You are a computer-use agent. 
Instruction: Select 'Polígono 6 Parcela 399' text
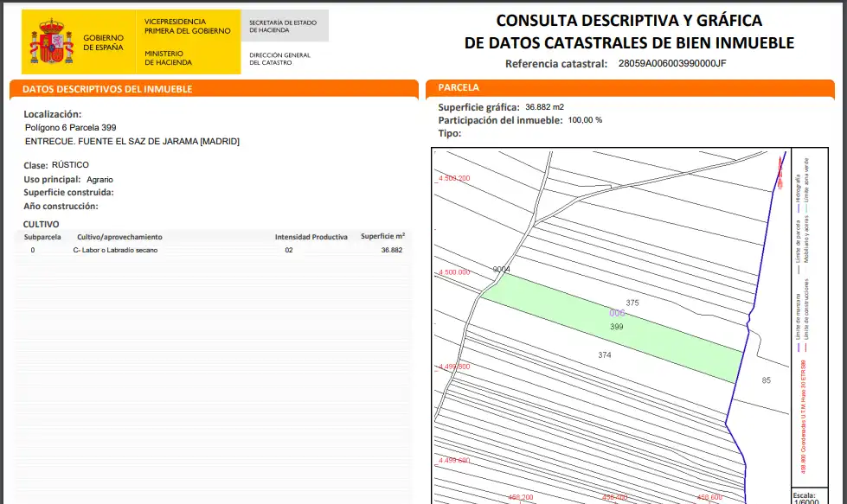tap(70, 127)
